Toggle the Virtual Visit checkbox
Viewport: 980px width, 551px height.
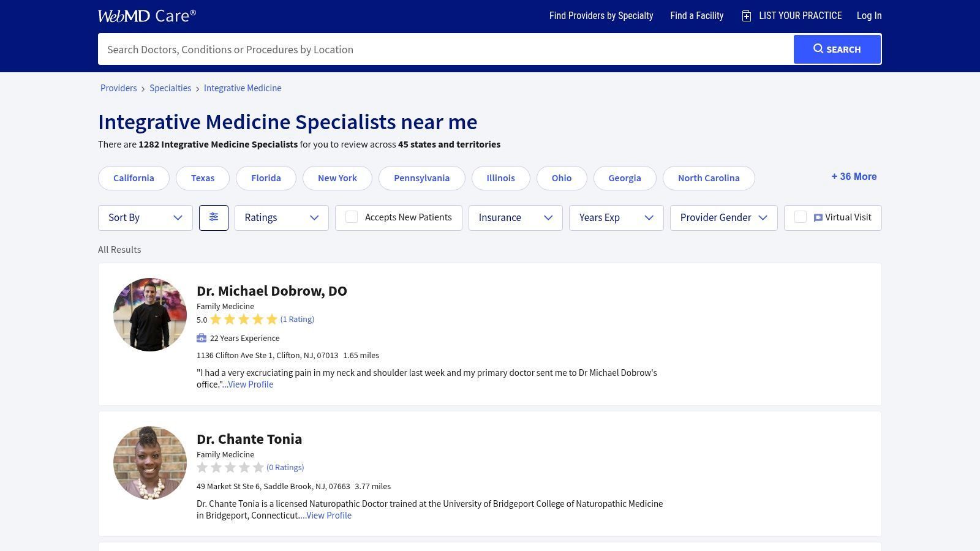coord(800,217)
